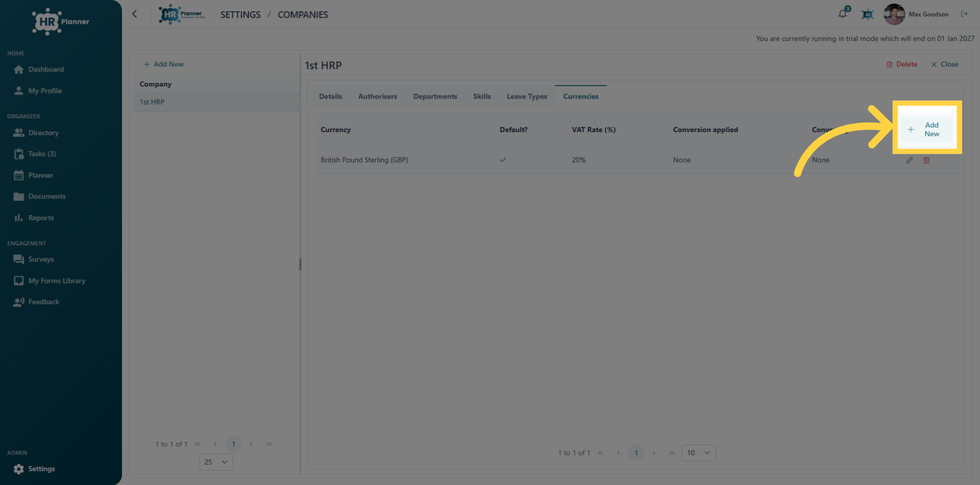Edit the British Pound Sterling currency row

point(909,160)
